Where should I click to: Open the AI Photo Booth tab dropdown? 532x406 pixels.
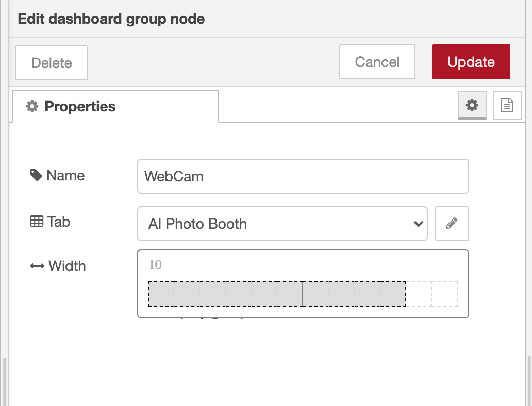point(282,224)
